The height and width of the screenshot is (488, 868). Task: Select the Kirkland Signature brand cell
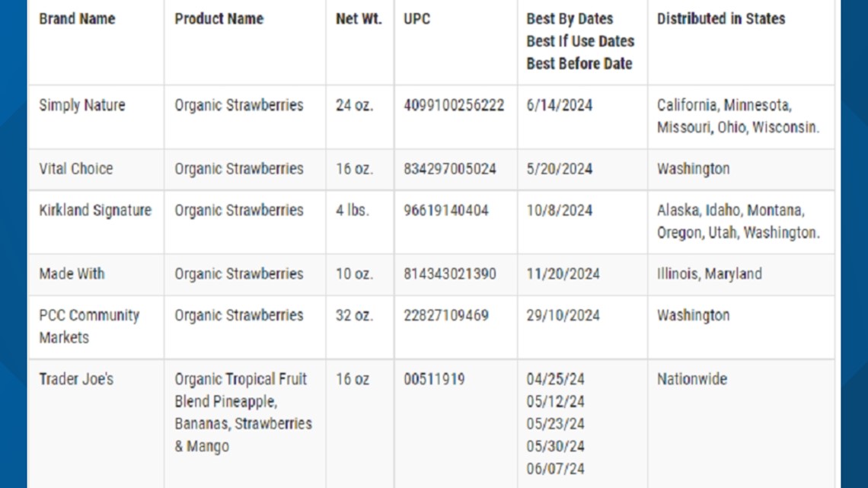(95, 210)
